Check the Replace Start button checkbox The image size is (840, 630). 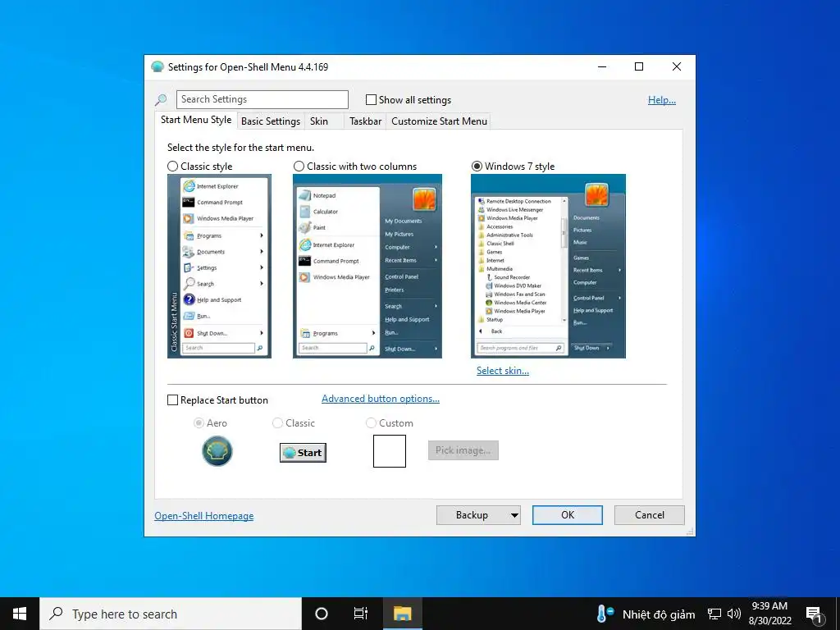click(172, 400)
